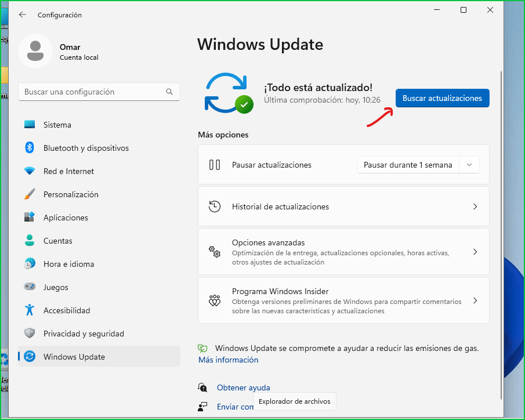Screen dimensions: 525x420
Task: Click the green leaf emissions icon
Action: (202, 348)
